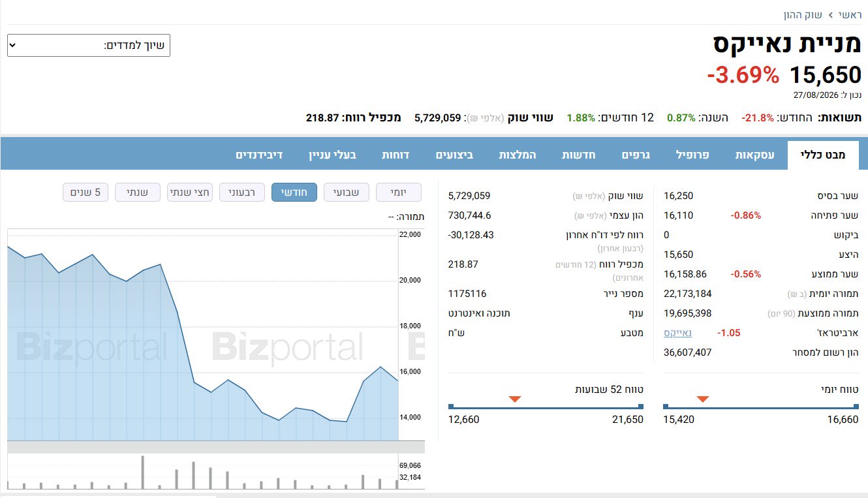Open the "דוחות" tab

pyautogui.click(x=395, y=155)
